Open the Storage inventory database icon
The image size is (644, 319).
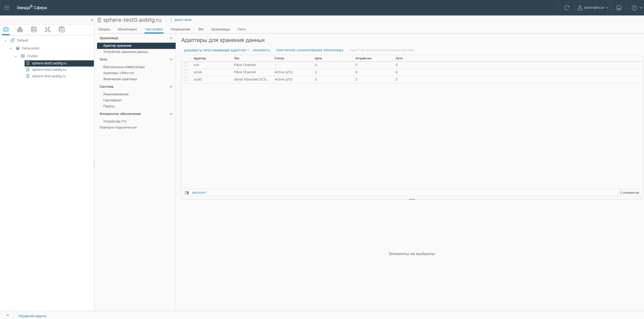[34, 29]
